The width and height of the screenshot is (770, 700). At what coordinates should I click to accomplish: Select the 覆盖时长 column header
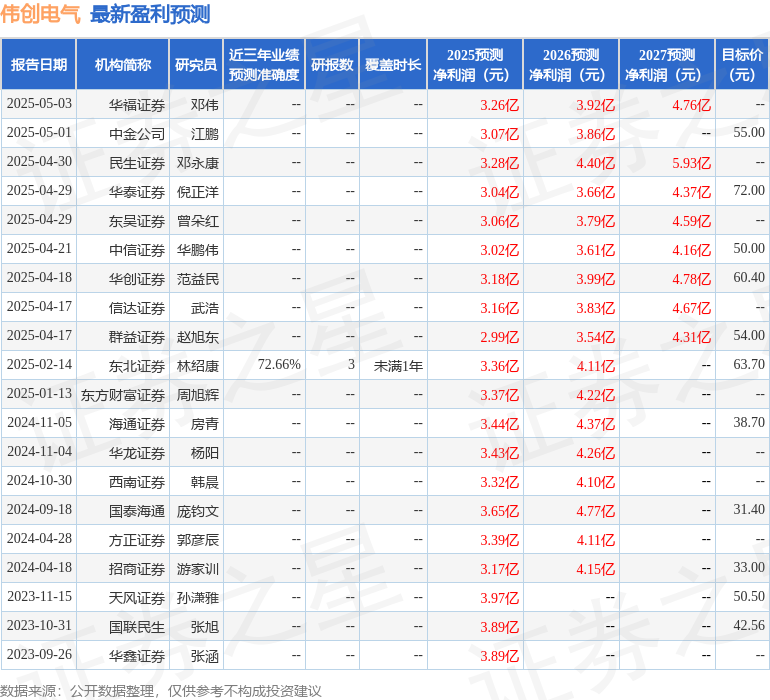point(393,65)
